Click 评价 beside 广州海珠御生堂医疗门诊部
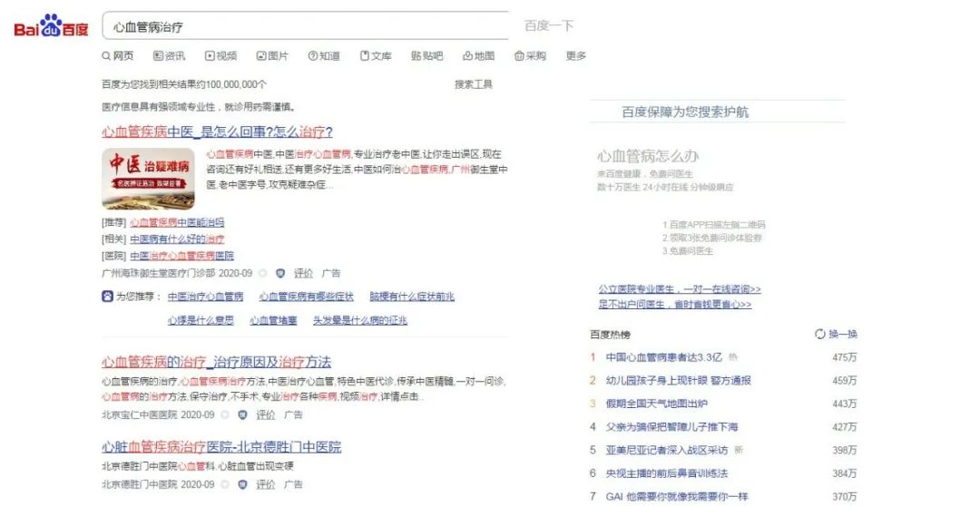Viewport: 980px width, 506px height. point(303,273)
